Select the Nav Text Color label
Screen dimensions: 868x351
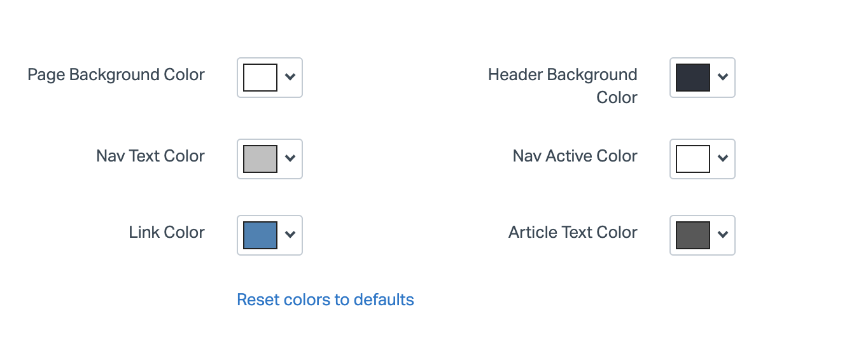tap(150, 156)
